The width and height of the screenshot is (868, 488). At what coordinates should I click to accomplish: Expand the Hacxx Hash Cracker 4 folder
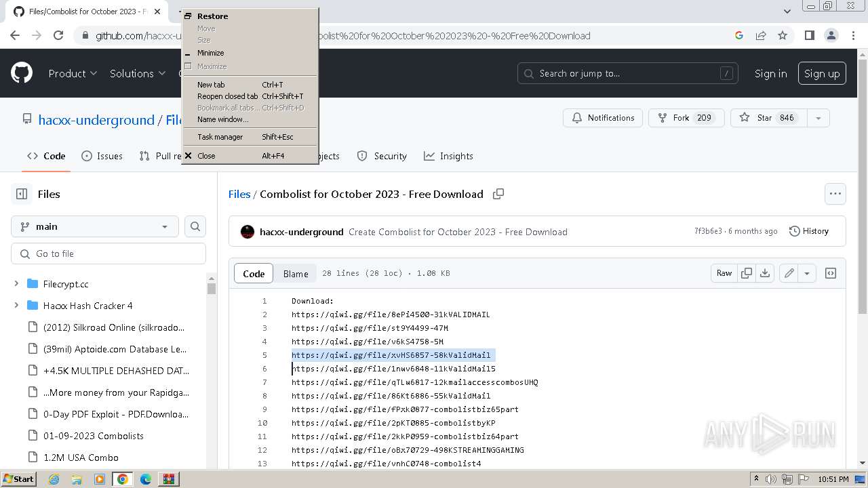[16, 306]
